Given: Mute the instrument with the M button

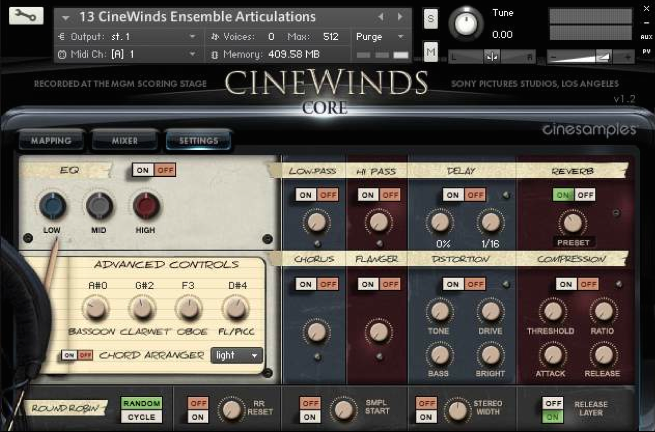Looking at the screenshot, I should [x=431, y=52].
